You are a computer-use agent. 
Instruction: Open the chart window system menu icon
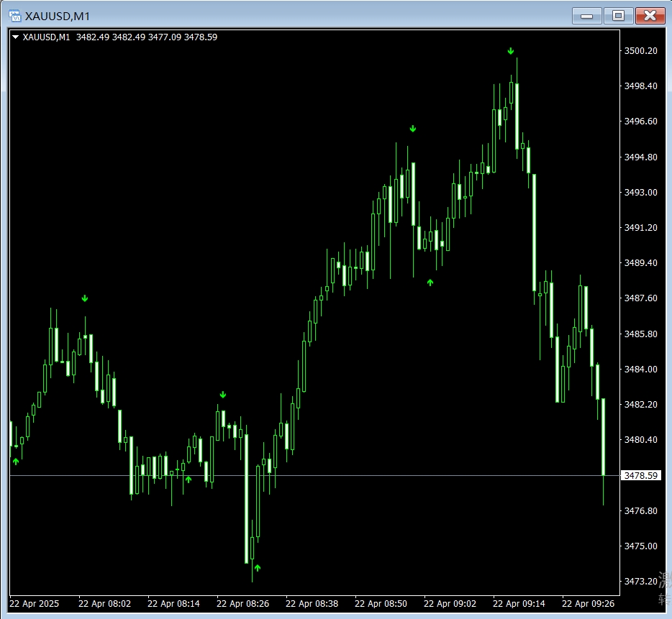click(14, 15)
